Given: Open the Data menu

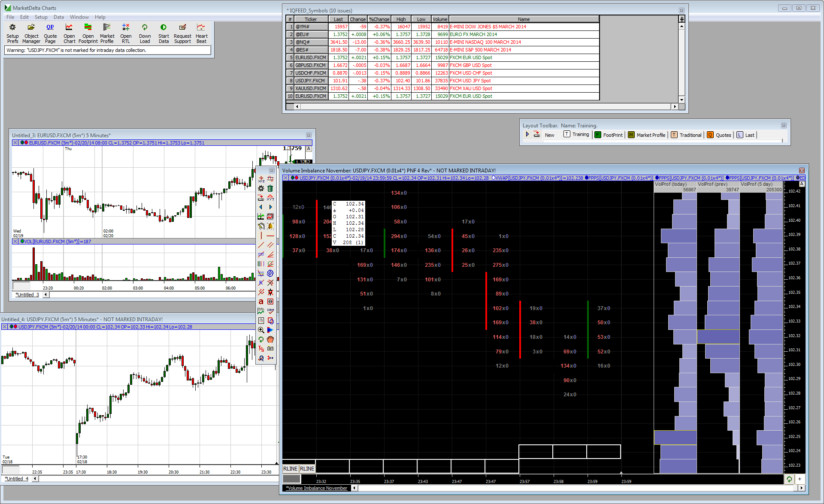Looking at the screenshot, I should [x=58, y=17].
